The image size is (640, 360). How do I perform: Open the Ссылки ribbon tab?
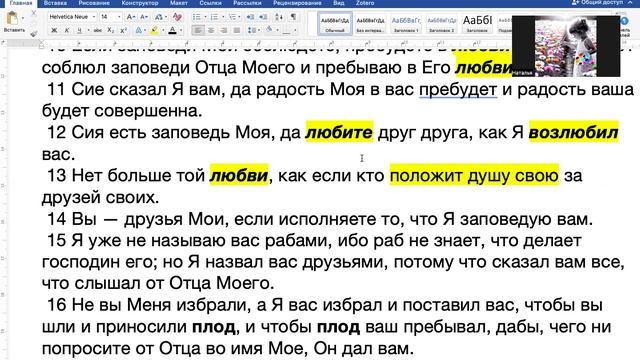coord(210,3)
